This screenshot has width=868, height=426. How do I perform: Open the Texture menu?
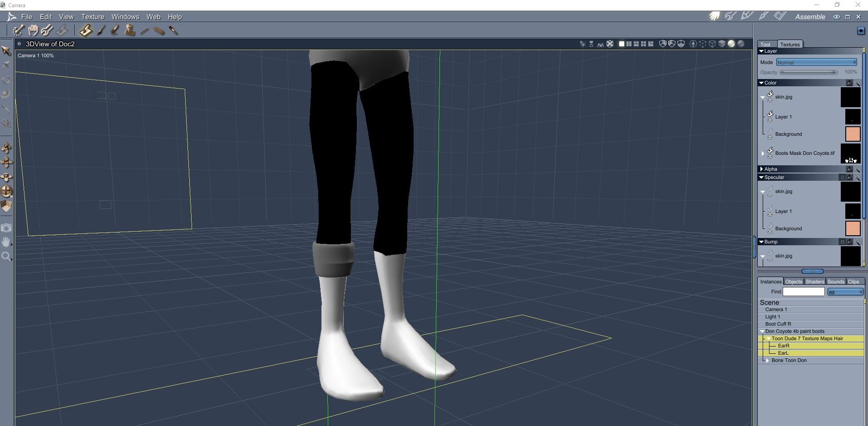pyautogui.click(x=93, y=17)
